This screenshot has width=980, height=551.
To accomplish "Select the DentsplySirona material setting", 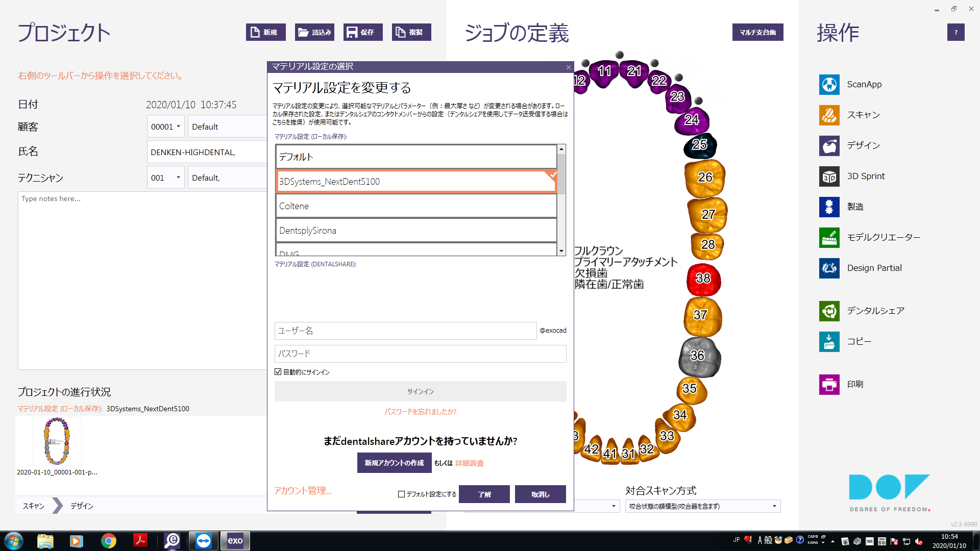I will (x=416, y=230).
